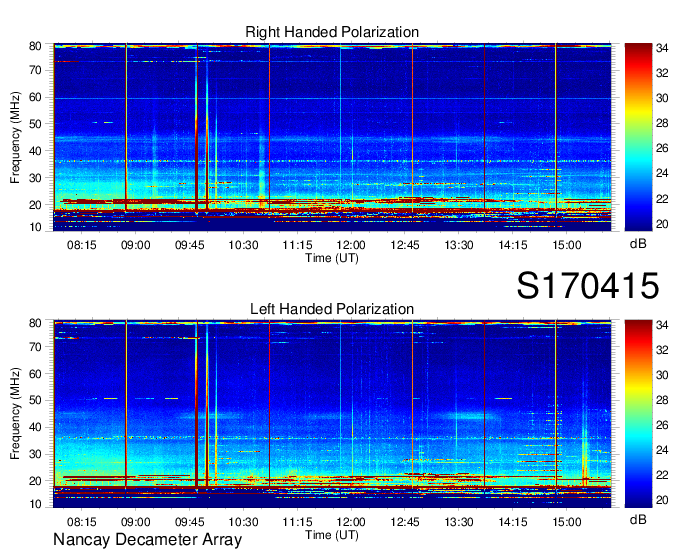Click the 60 MHz tick of Left Handed plot
The image size is (680, 552).
click(x=35, y=374)
